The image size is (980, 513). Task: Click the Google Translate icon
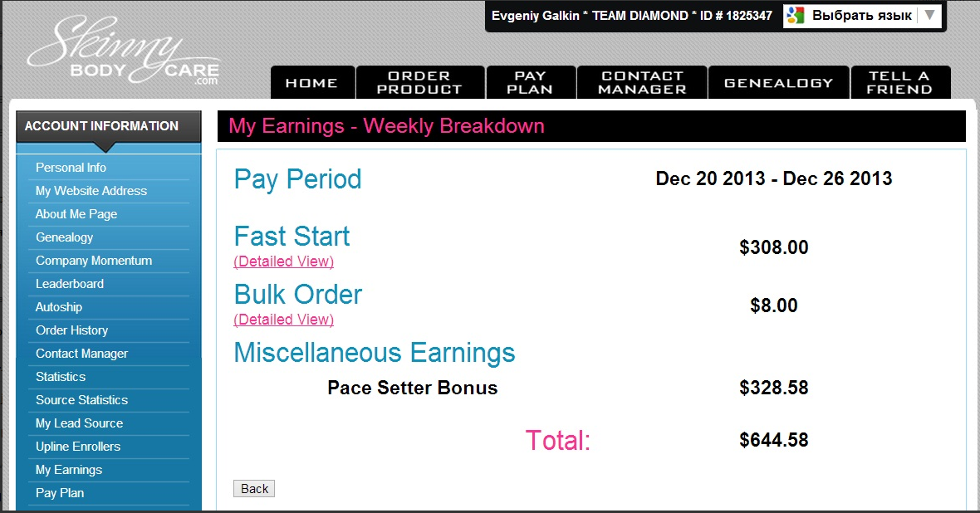[796, 15]
